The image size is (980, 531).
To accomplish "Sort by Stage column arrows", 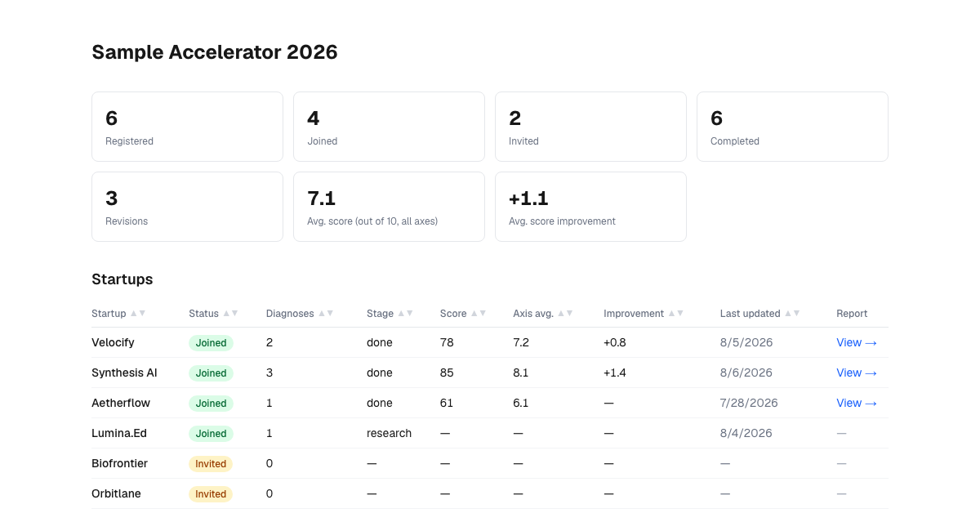I will [405, 313].
